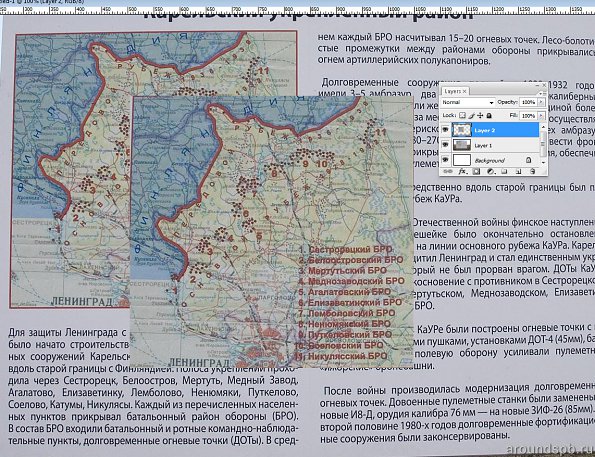
Task: Click the Opacity value field
Action: (x=528, y=102)
